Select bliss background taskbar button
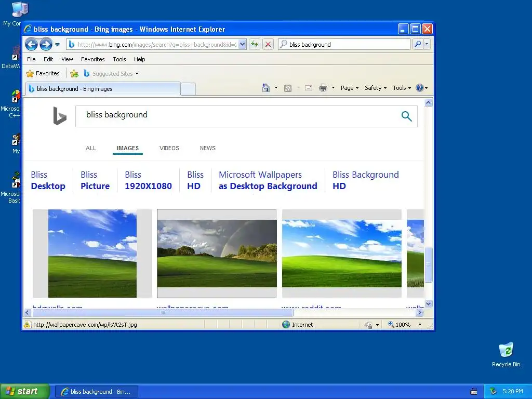The width and height of the screenshot is (532, 399). tap(96, 392)
